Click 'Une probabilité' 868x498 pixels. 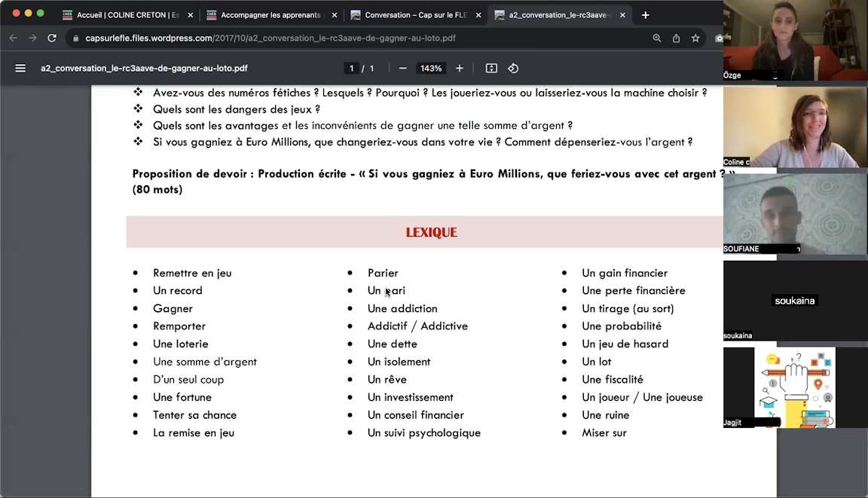[x=622, y=326]
